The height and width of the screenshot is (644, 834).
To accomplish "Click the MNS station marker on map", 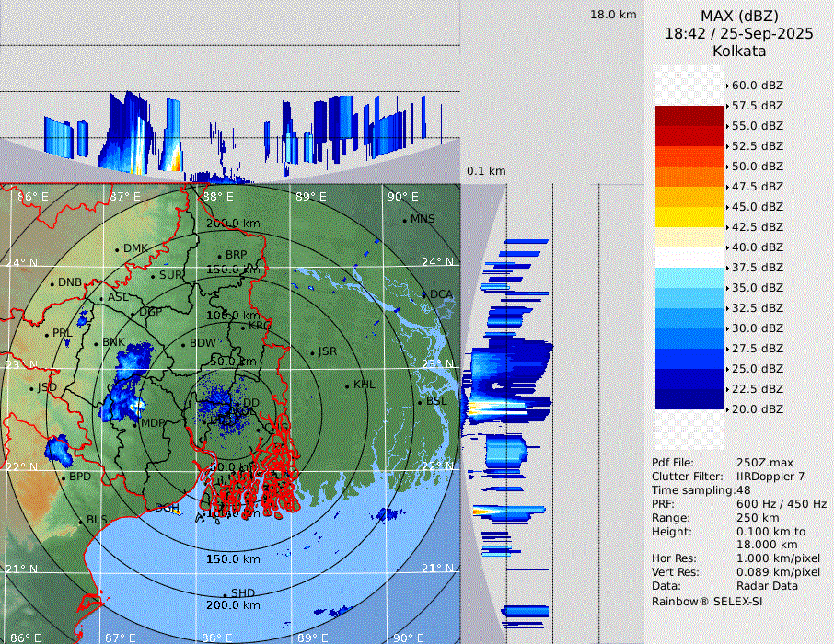I will pyautogui.click(x=405, y=220).
